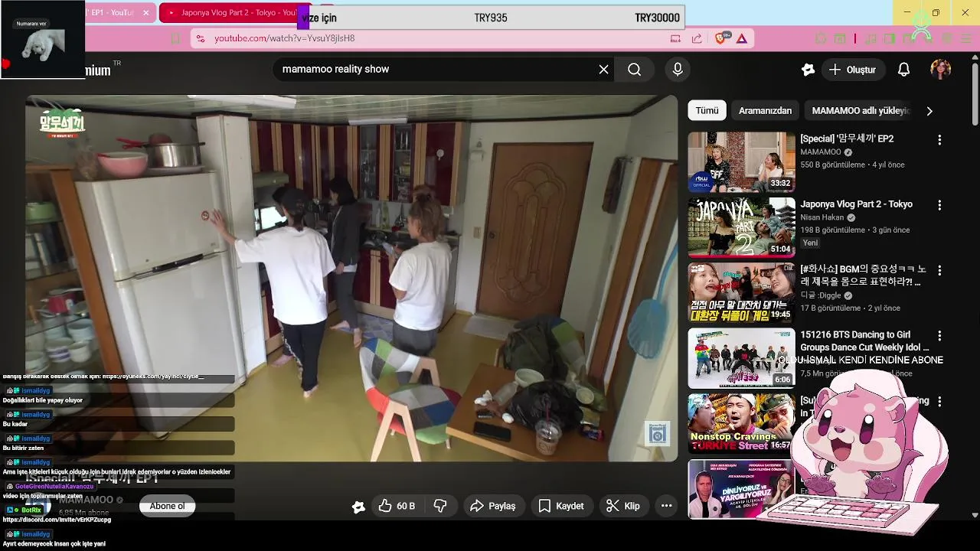Open options for Japonya Vlog Part 2 video
This screenshot has width=980, height=551.
pos(939,205)
